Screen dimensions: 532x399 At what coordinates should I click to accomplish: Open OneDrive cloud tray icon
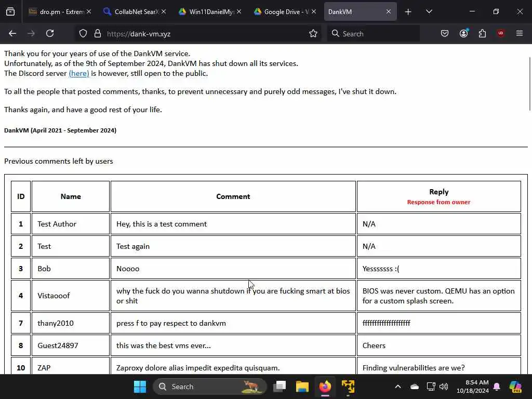pyautogui.click(x=414, y=387)
